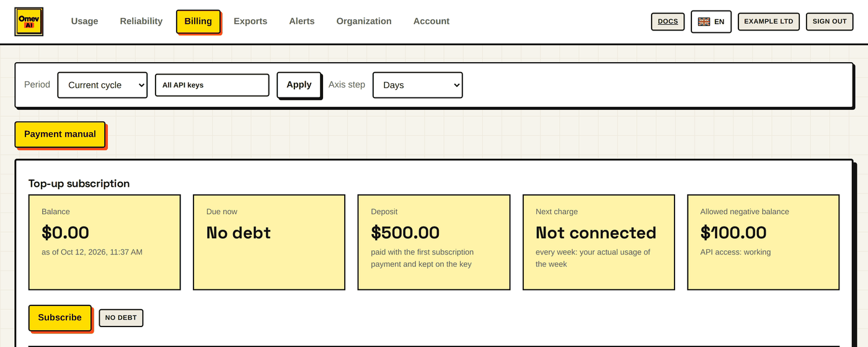Screen dimensions: 868x347
Task: Open the Account tab
Action: (432, 21)
